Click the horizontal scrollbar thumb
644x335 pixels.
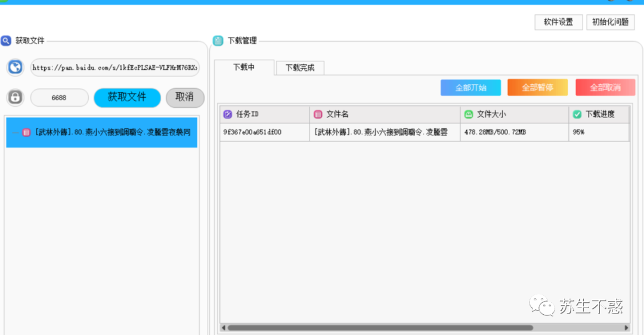[380, 328]
